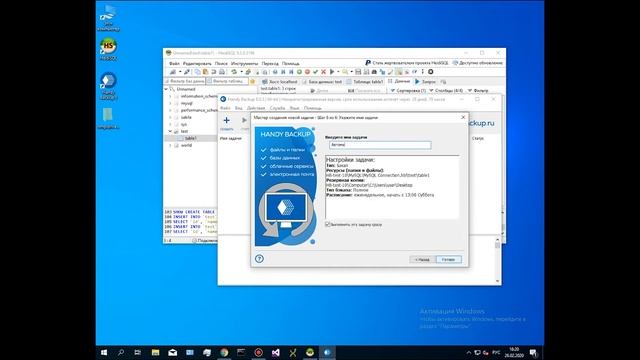The image size is (640, 360).
Task: Collapse the test database node
Action: tap(171, 131)
